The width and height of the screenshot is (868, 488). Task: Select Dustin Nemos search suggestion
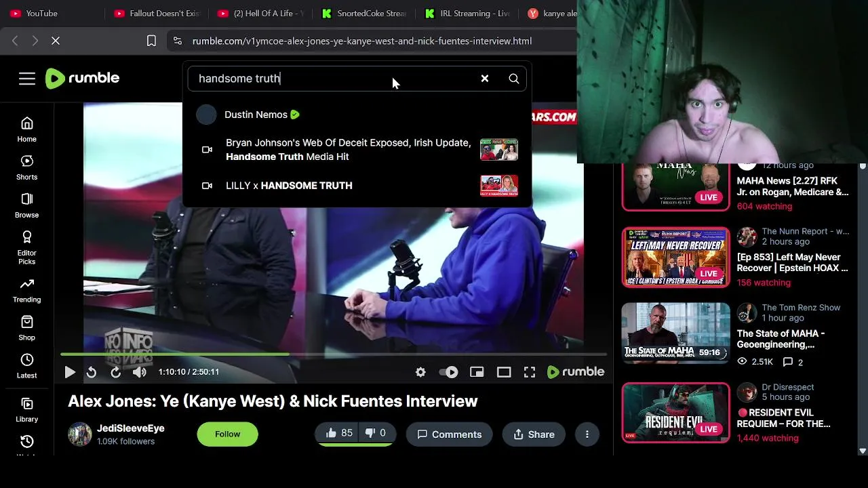[357, 115]
